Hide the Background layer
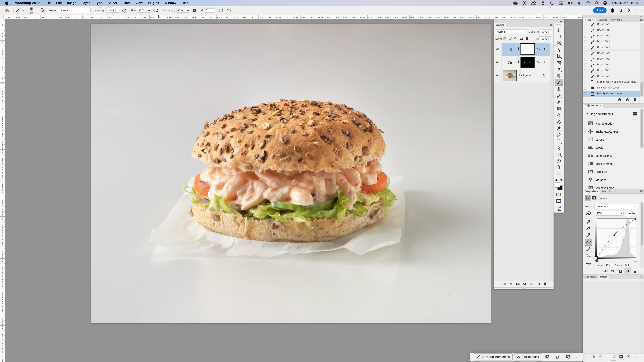Viewport: 644px width, 362px height. coord(498,75)
